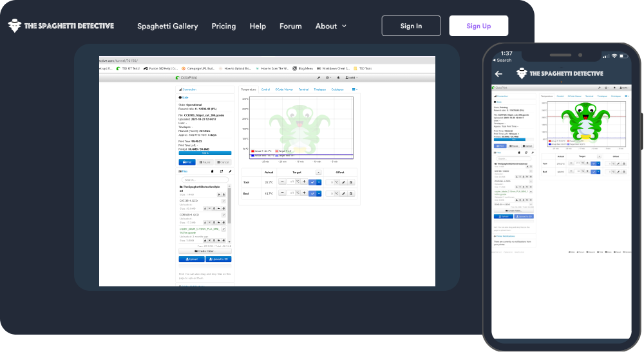The image size is (644, 352).
Task: Open the Pricing page
Action: tap(223, 26)
